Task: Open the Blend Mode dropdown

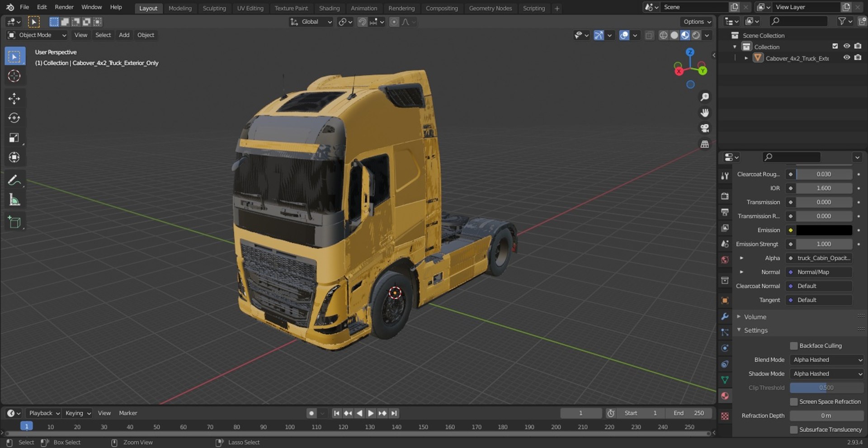Action: point(827,360)
